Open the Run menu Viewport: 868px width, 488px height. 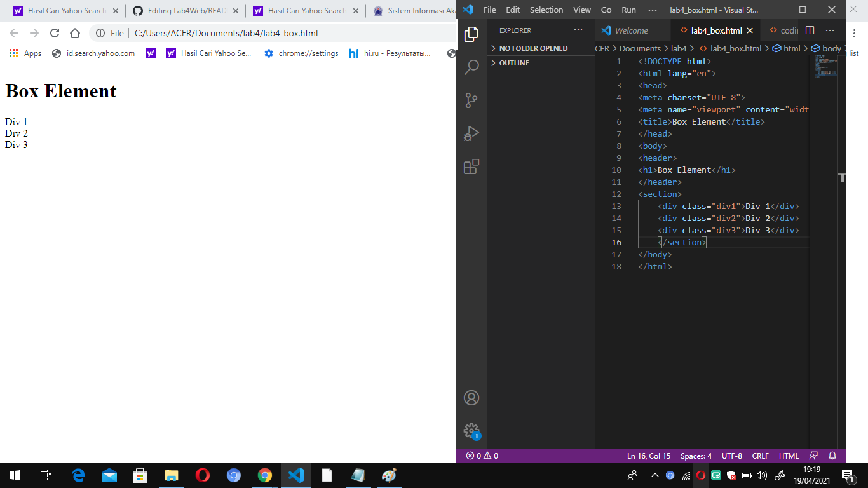click(628, 10)
